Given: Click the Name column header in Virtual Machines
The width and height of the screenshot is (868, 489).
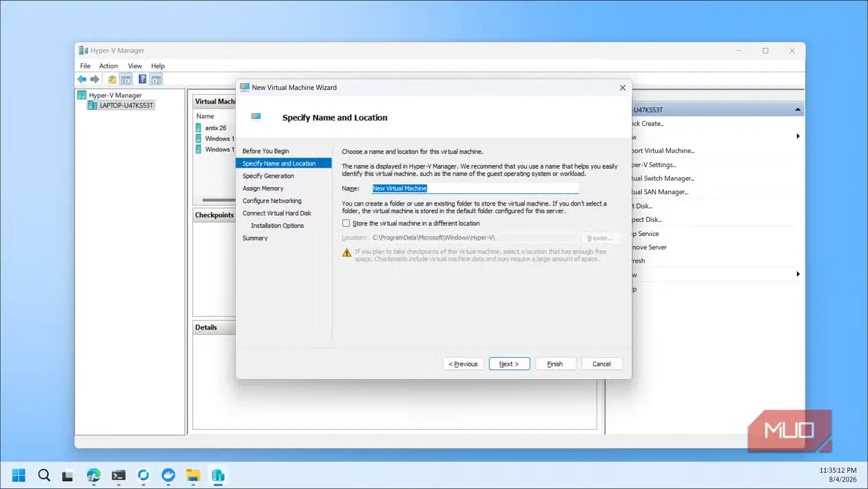Looking at the screenshot, I should 205,116.
